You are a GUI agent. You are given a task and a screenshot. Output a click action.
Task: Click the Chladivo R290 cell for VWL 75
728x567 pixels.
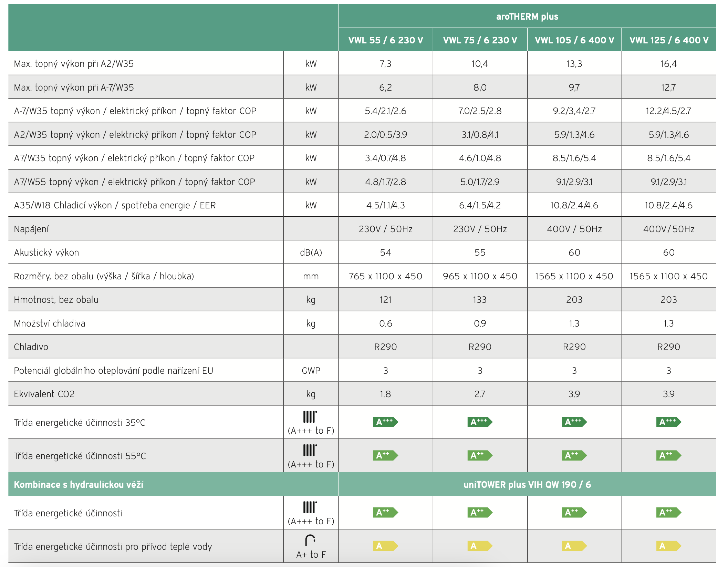480,347
